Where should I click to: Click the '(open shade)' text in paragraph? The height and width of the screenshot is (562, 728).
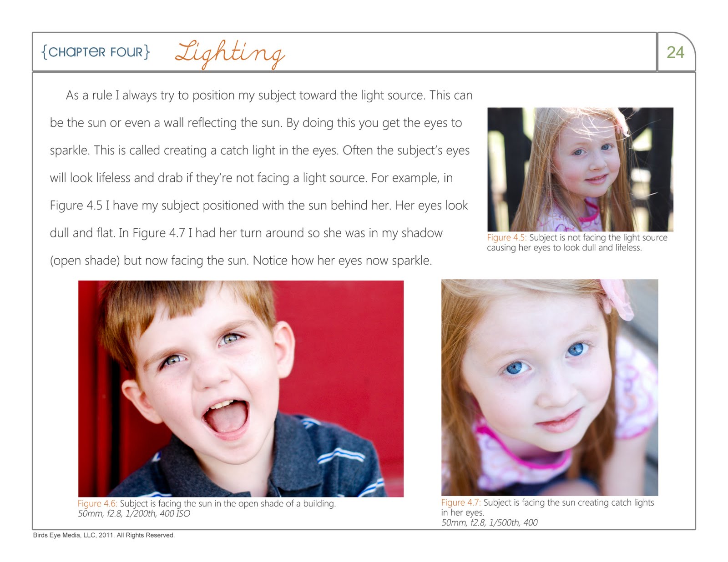pyautogui.click(x=85, y=261)
